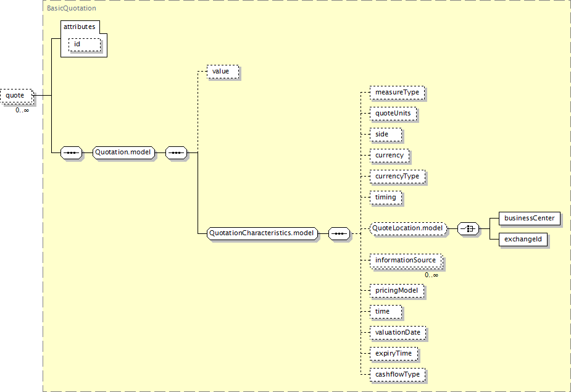
Task: Select the QuotationCharacteristics.model group
Action: 262,233
